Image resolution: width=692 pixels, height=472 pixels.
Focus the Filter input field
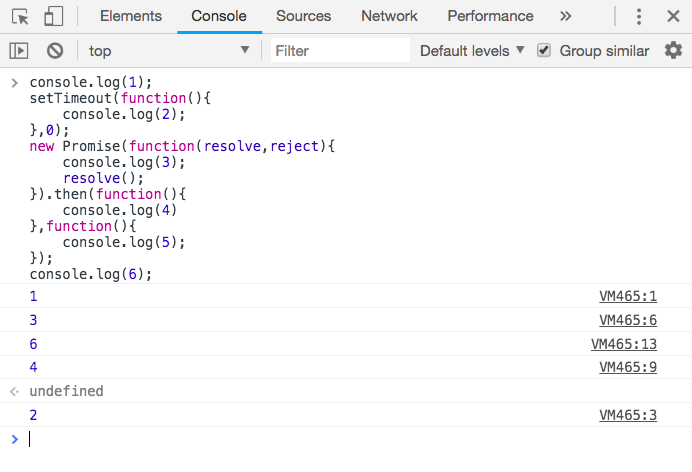pyautogui.click(x=340, y=51)
